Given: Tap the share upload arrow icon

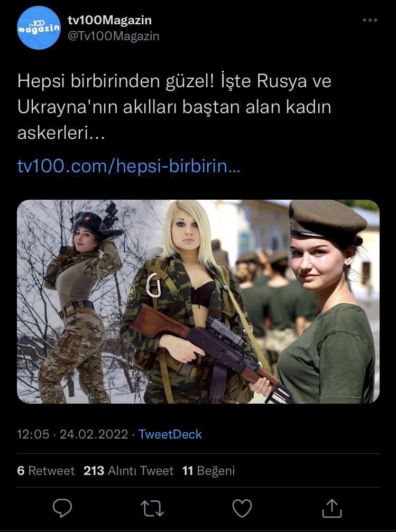Looking at the screenshot, I should pyautogui.click(x=331, y=508).
